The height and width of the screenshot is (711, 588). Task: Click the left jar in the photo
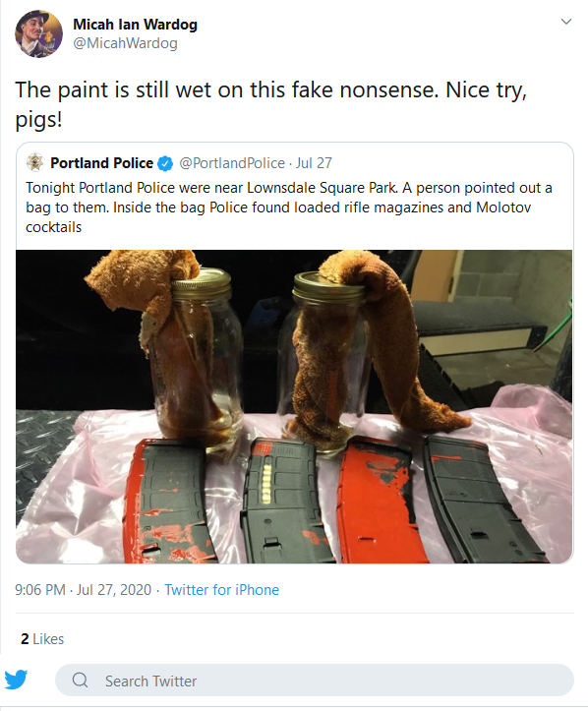coord(200,358)
